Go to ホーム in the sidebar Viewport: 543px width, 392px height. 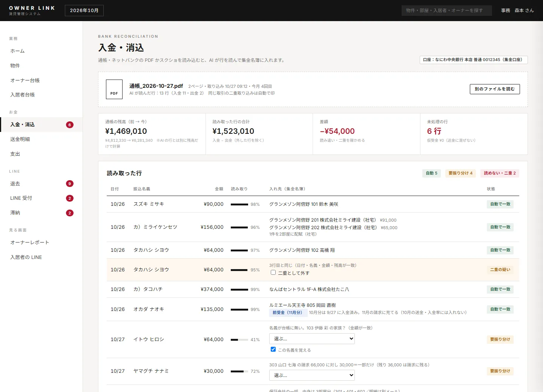41,51
